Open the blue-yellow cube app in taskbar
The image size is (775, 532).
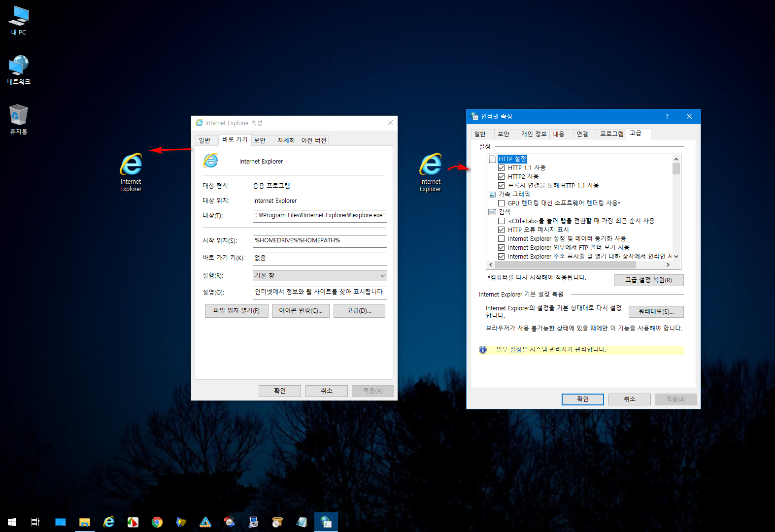point(181,522)
